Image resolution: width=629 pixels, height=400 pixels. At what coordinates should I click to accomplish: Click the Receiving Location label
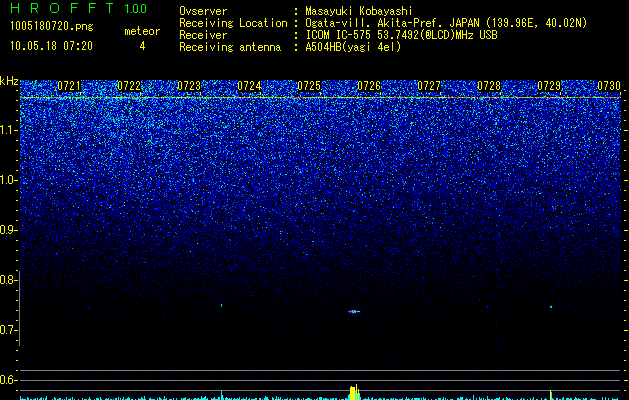[233, 23]
